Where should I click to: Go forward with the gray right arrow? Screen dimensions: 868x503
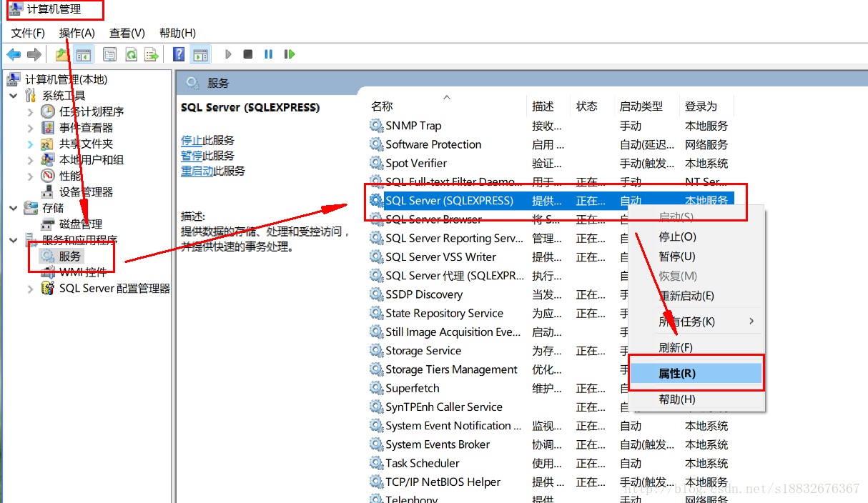coord(34,54)
